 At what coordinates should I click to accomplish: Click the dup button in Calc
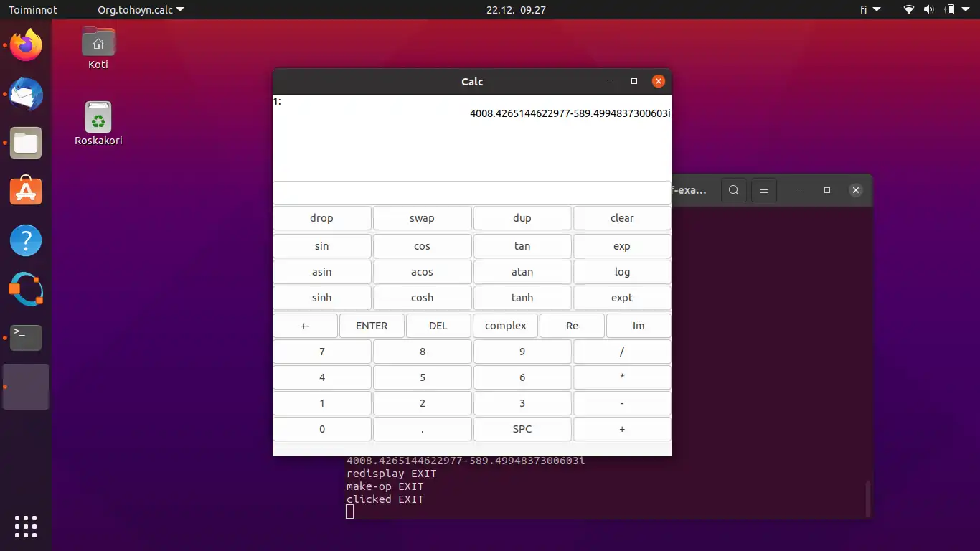[522, 218]
